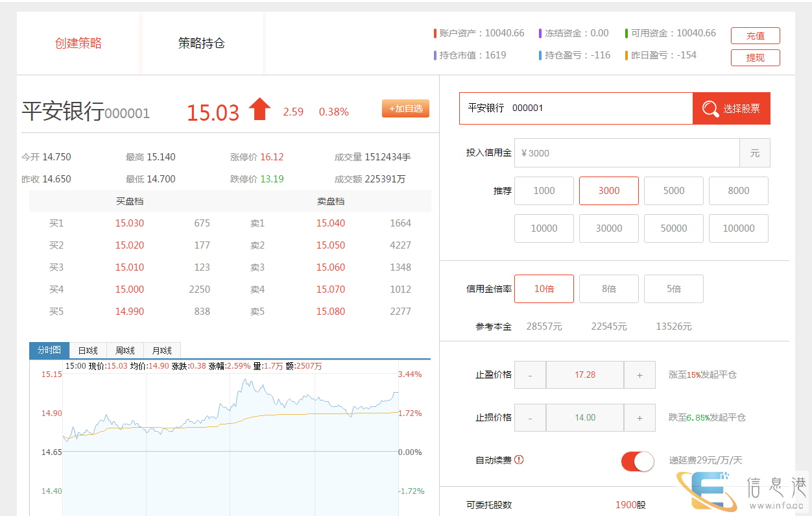
Task: Click 卖4 price 15.070
Action: [331, 289]
